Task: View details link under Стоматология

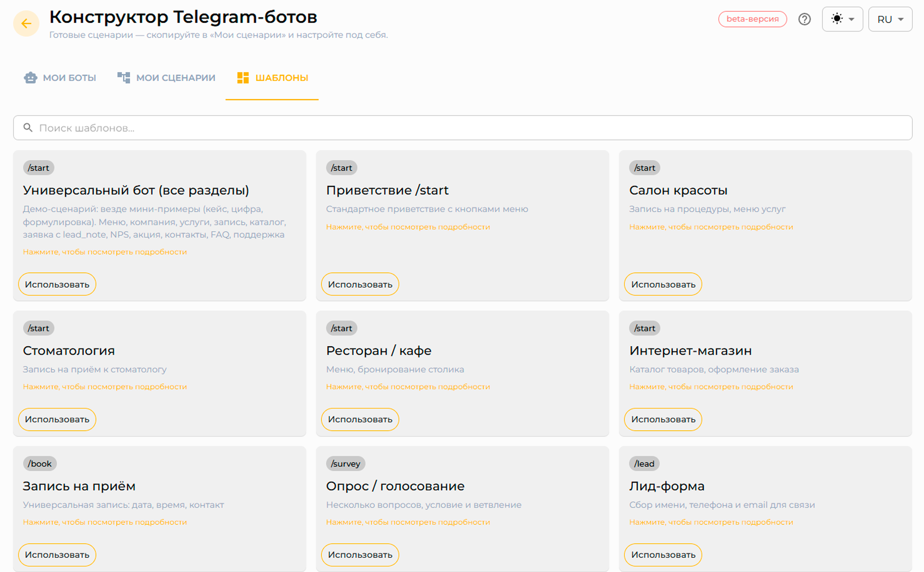Action: [x=105, y=387]
